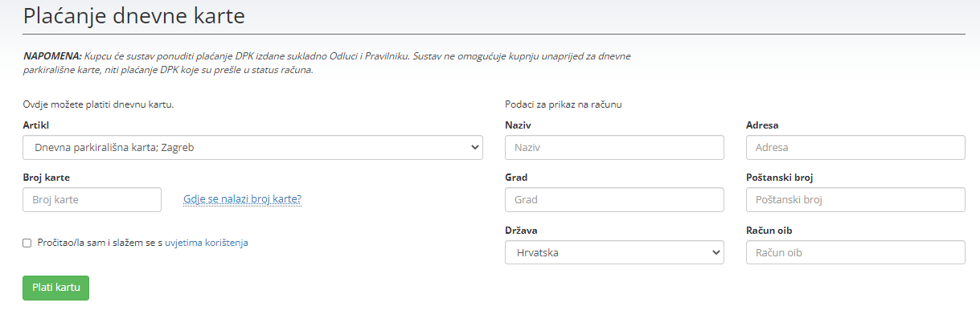Click the 'Plaćanje dnevne karte' heading

point(134,15)
